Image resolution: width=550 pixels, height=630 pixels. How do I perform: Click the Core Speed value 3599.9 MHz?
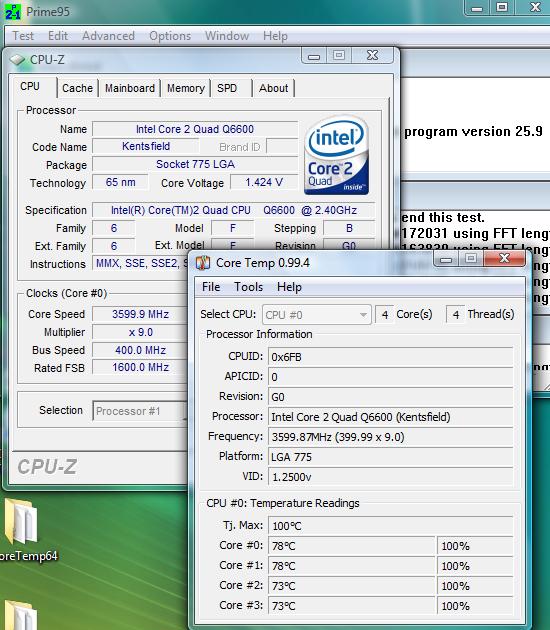point(140,314)
